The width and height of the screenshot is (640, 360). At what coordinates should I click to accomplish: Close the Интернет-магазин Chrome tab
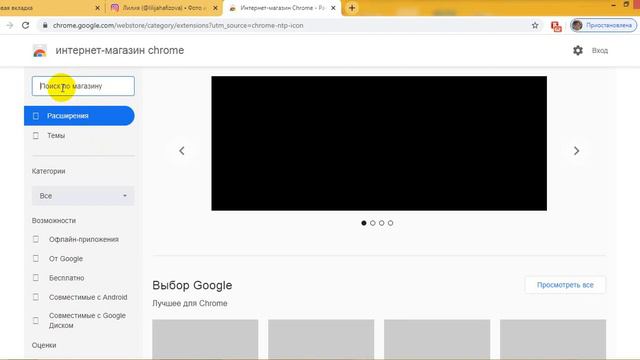tap(333, 8)
